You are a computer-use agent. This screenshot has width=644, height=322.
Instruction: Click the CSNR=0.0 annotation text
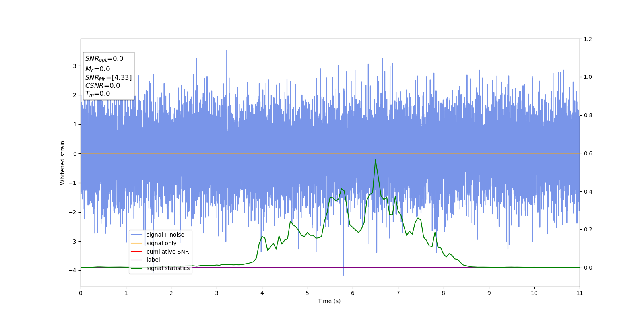[x=103, y=85]
